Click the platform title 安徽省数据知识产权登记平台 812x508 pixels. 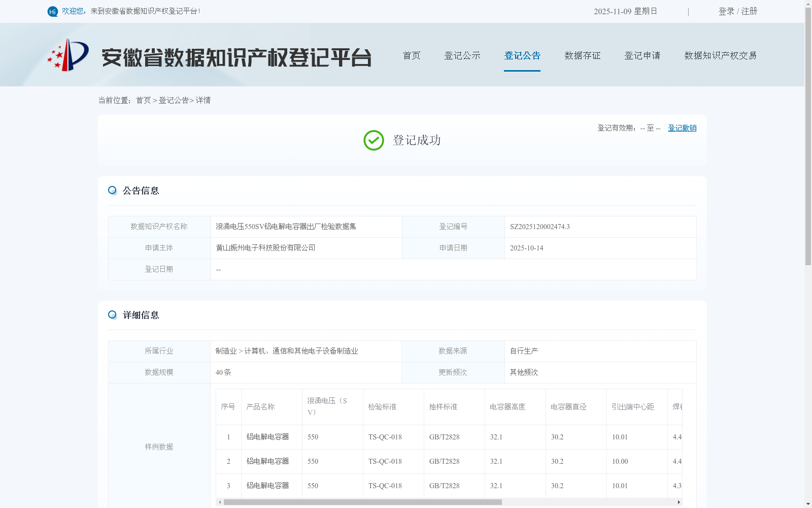236,57
